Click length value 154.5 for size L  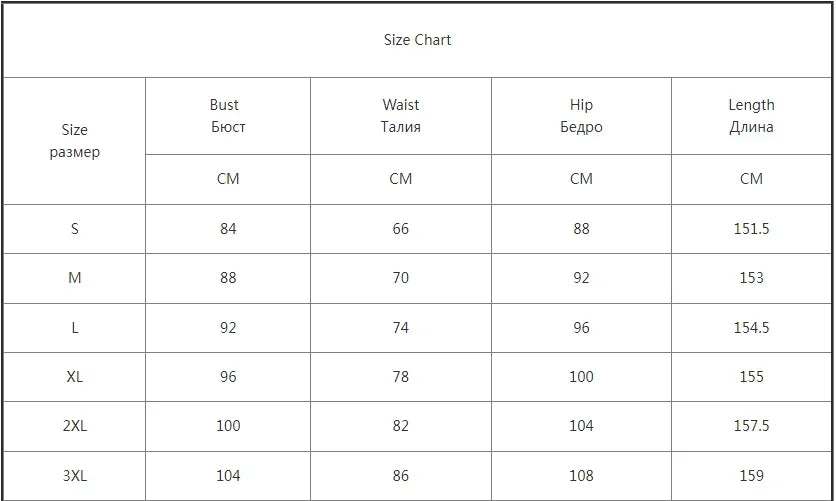[x=751, y=328]
